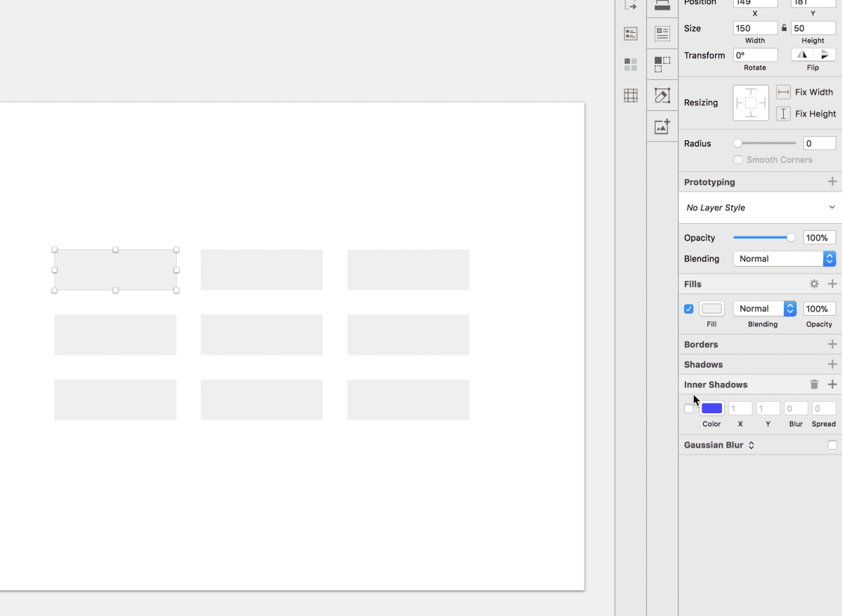Click the Height field showing 50

click(813, 28)
